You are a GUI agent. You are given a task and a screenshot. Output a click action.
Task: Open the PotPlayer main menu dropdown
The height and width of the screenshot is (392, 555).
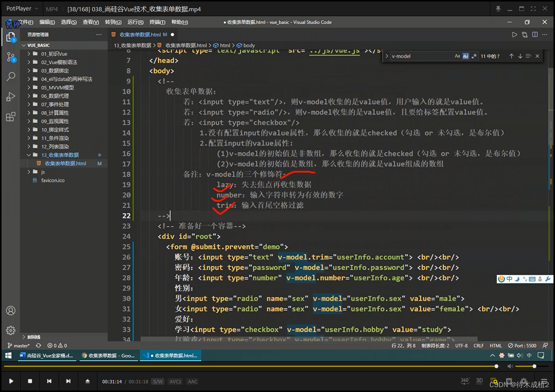pyautogui.click(x=22, y=8)
